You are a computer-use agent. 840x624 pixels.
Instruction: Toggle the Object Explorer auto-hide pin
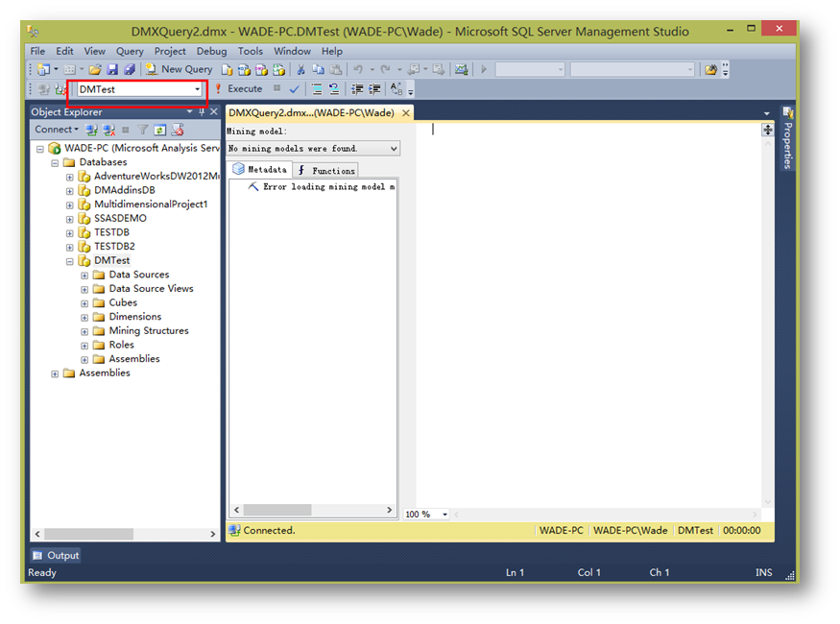tap(202, 112)
